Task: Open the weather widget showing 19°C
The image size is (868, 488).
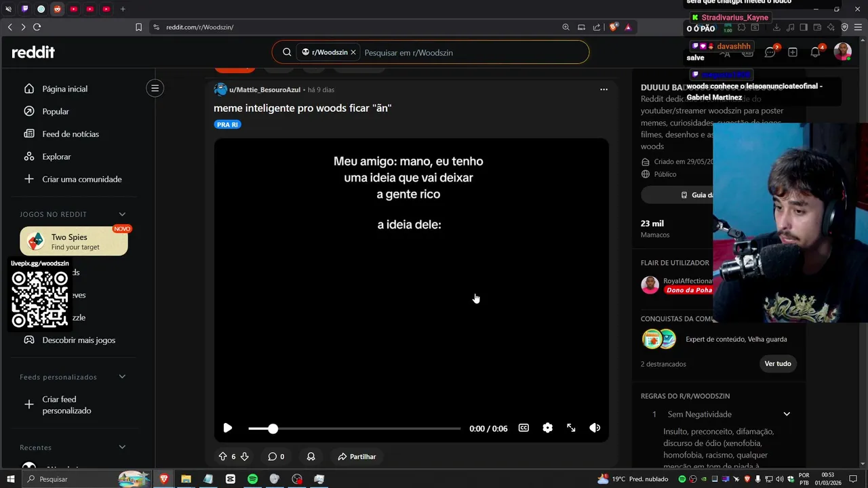Action: 633,479
